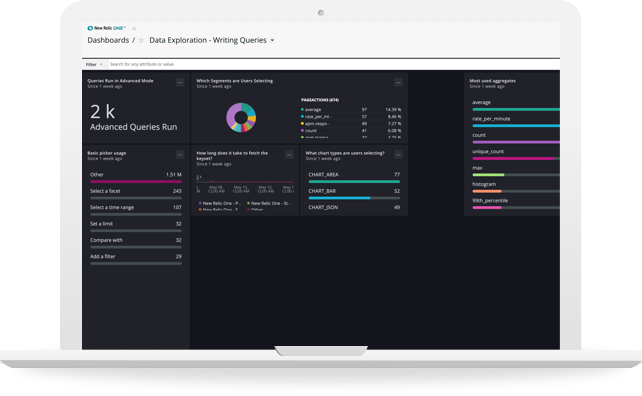Image resolution: width=642 pixels, height=396 pixels.
Task: Open the home icon beside logo
Action: [134, 28]
